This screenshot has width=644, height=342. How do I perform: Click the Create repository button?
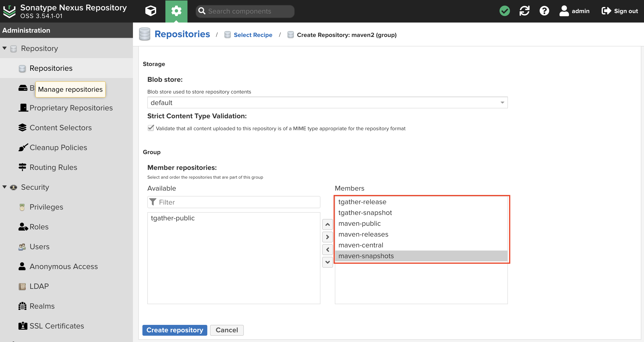click(174, 330)
